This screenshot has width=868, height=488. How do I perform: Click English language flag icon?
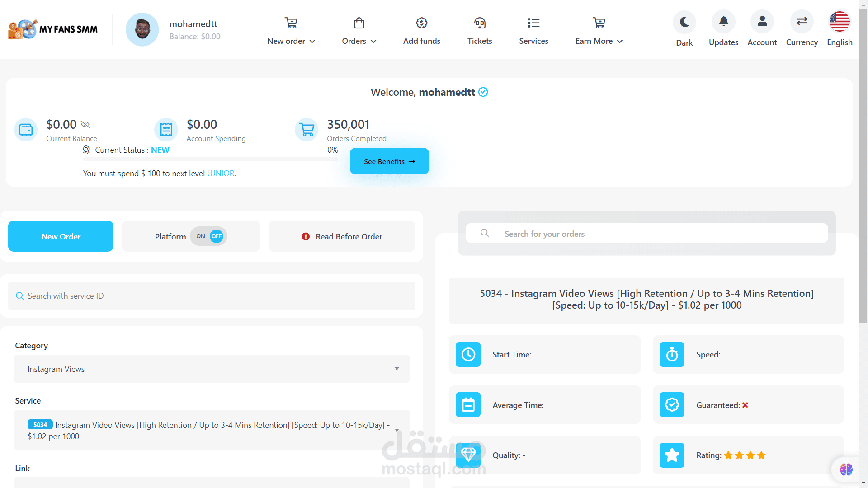(840, 22)
